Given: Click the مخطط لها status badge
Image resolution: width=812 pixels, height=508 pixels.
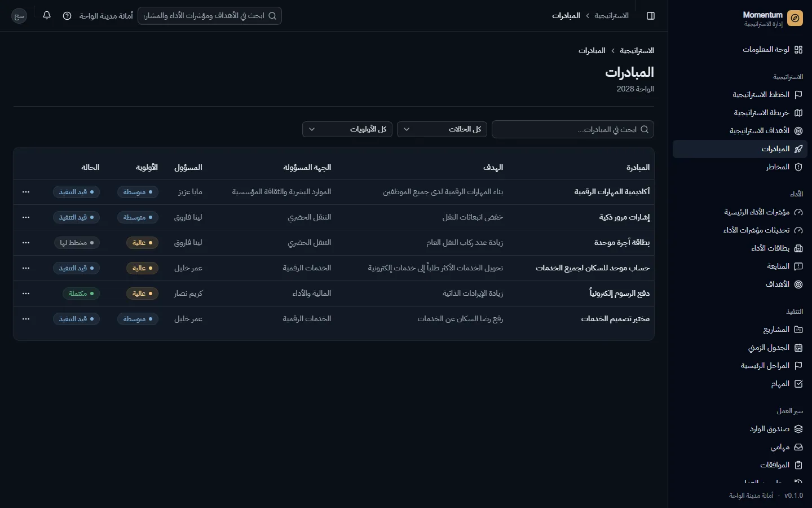Looking at the screenshot, I should [x=77, y=243].
